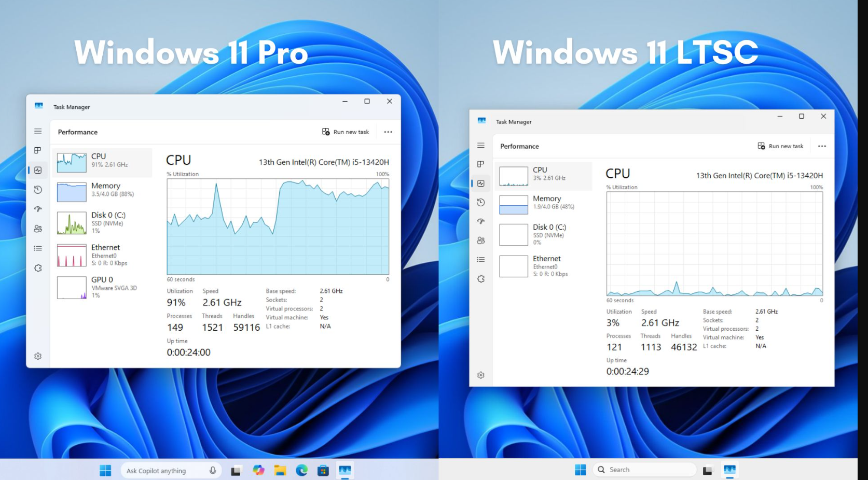This screenshot has width=868, height=480.
Task: Click the CPU utilization graph in Pro Task Manager
Action: click(x=278, y=227)
